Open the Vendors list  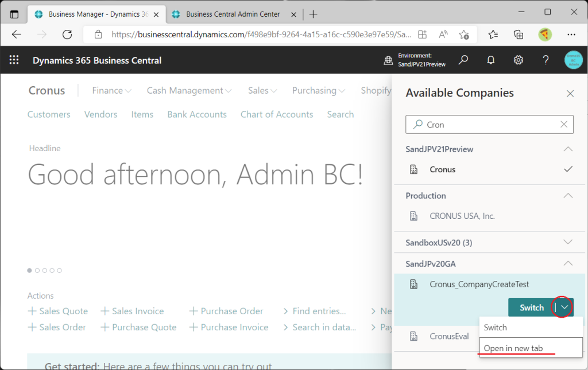pyautogui.click(x=100, y=114)
